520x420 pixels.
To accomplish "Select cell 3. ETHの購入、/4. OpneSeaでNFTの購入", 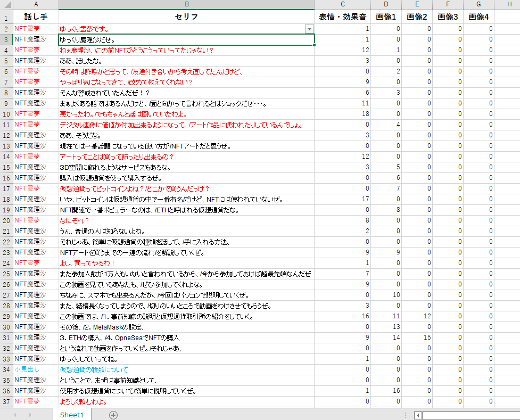I will [187, 337].
